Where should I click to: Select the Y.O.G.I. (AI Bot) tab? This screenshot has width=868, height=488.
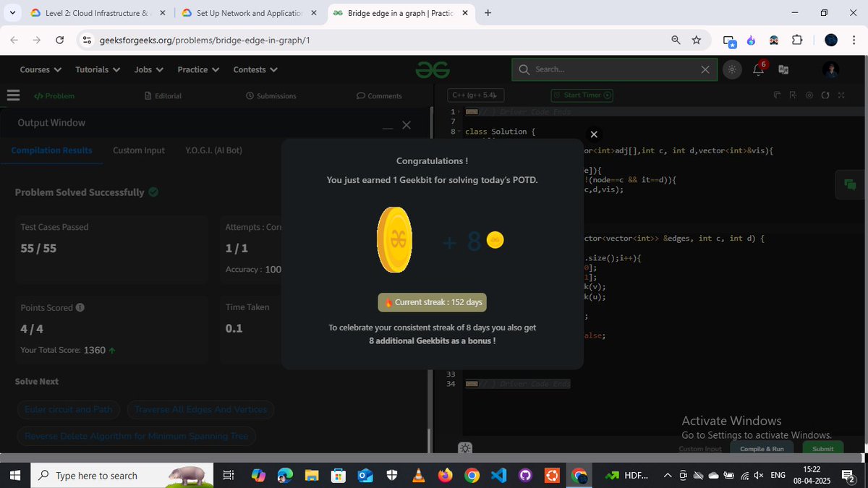[213, 150]
